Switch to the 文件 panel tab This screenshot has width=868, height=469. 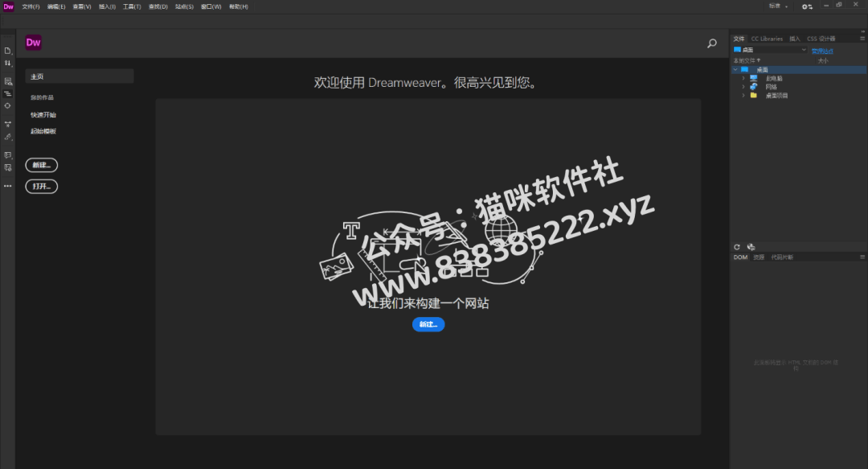739,39
